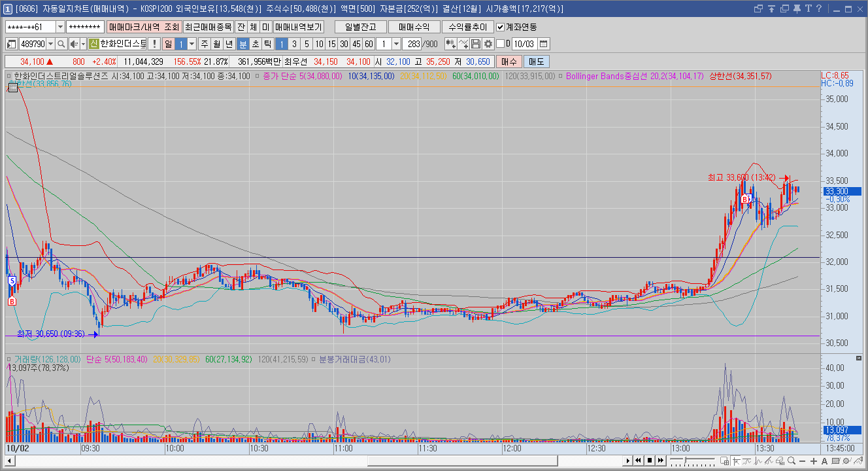Click the chart zoom slider handle
The width and height of the screenshot is (868, 471).
pyautogui.click(x=686, y=461)
